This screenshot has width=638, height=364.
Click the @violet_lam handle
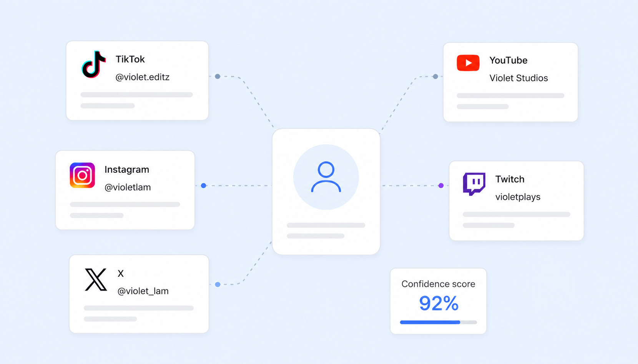pyautogui.click(x=143, y=291)
